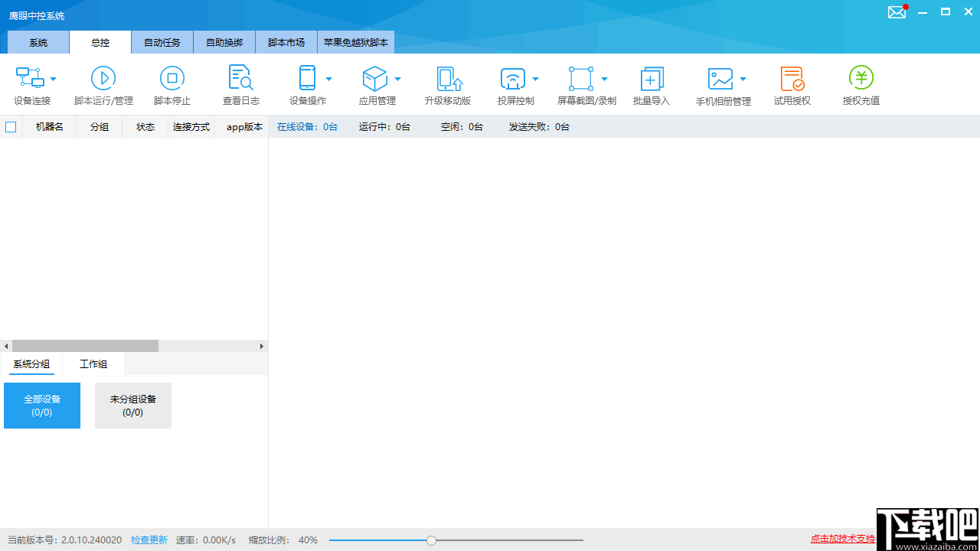Open the 脚本市场 tab
Screen dimensions: 980x551
coord(286,42)
